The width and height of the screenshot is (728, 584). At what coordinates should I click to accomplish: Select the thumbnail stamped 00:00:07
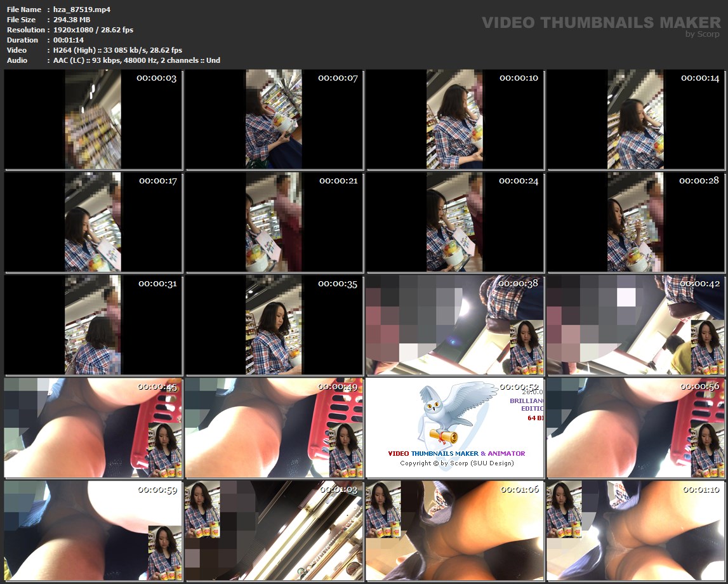[274, 119]
